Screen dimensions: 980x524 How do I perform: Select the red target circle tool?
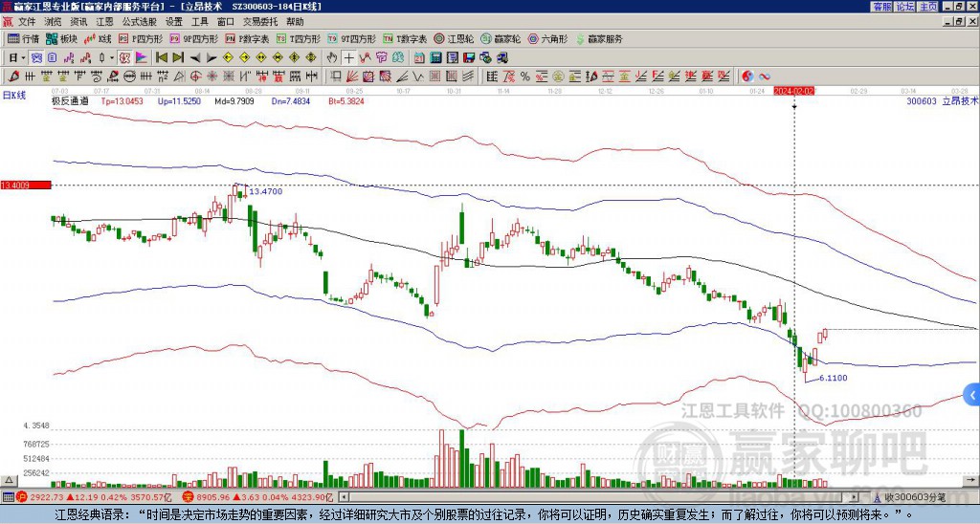click(x=195, y=76)
